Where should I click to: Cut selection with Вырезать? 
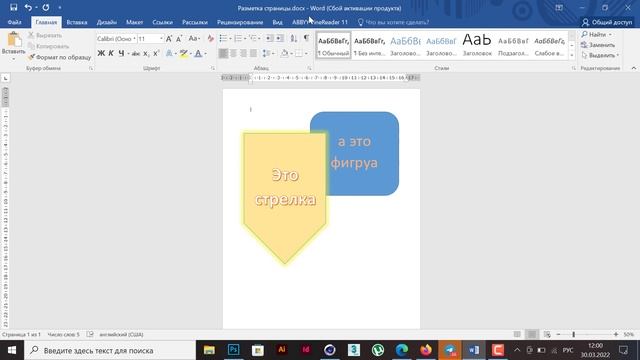[x=45, y=36]
